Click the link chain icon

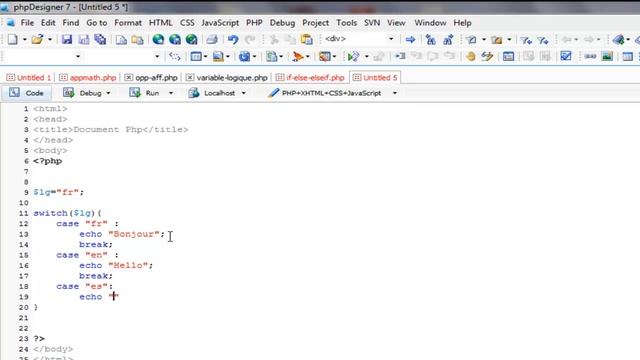pyautogui.click(x=590, y=56)
